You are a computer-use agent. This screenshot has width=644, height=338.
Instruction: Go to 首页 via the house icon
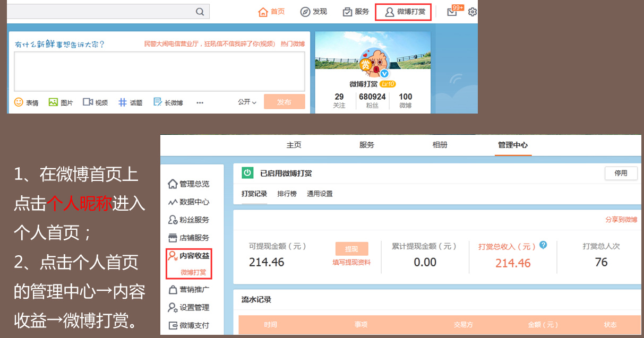pos(271,12)
